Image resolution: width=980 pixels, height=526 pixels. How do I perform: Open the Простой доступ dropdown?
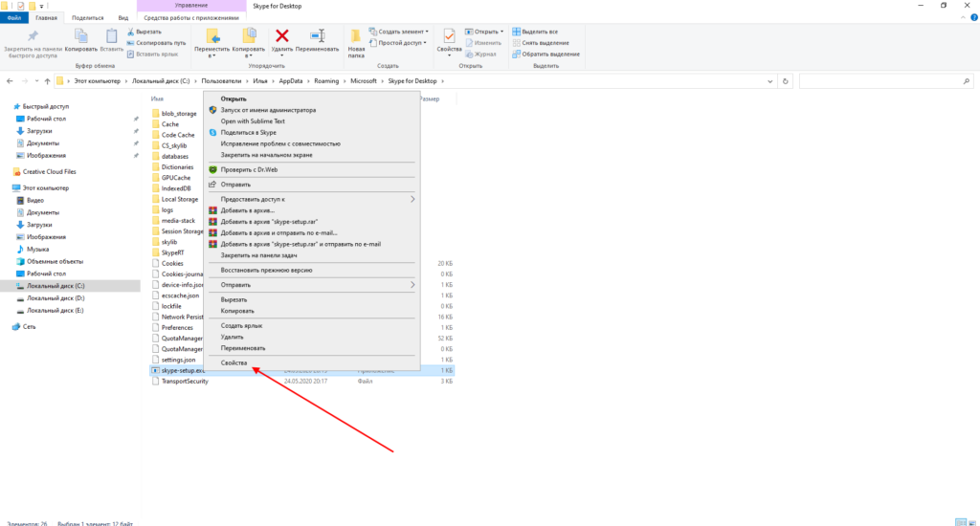pos(398,42)
